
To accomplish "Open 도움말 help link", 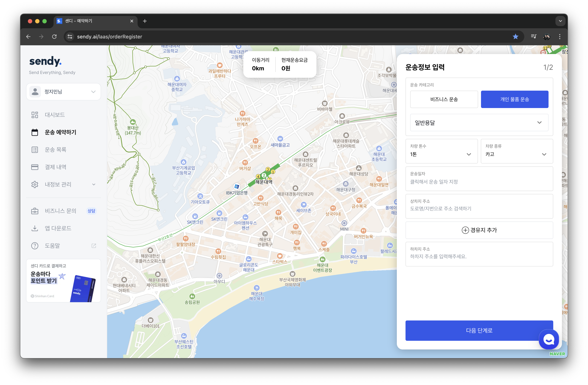I will tap(52, 246).
